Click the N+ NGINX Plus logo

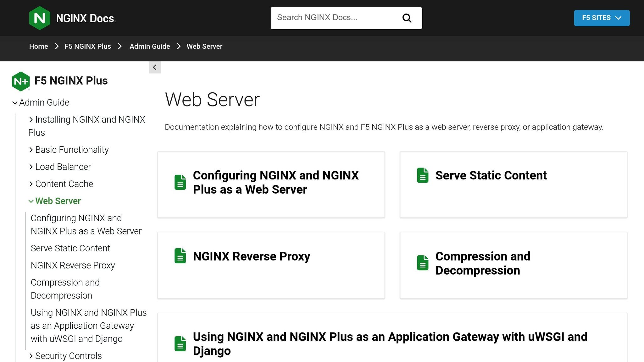point(21,81)
